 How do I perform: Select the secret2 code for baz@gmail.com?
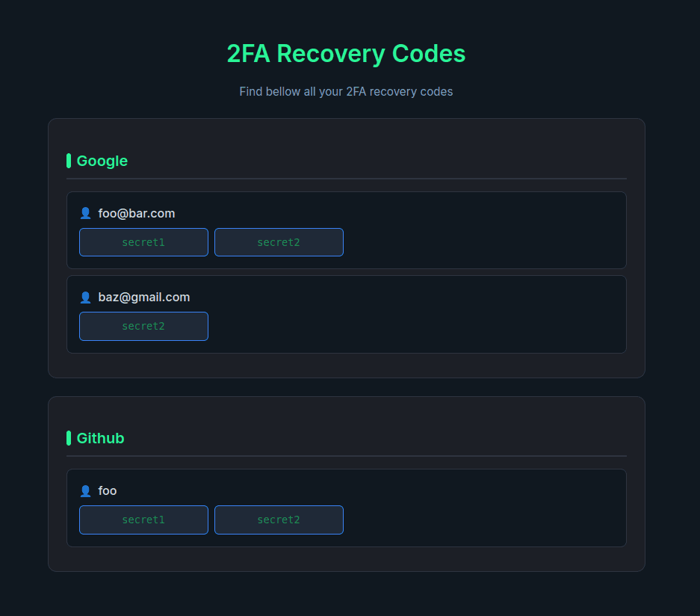click(143, 326)
